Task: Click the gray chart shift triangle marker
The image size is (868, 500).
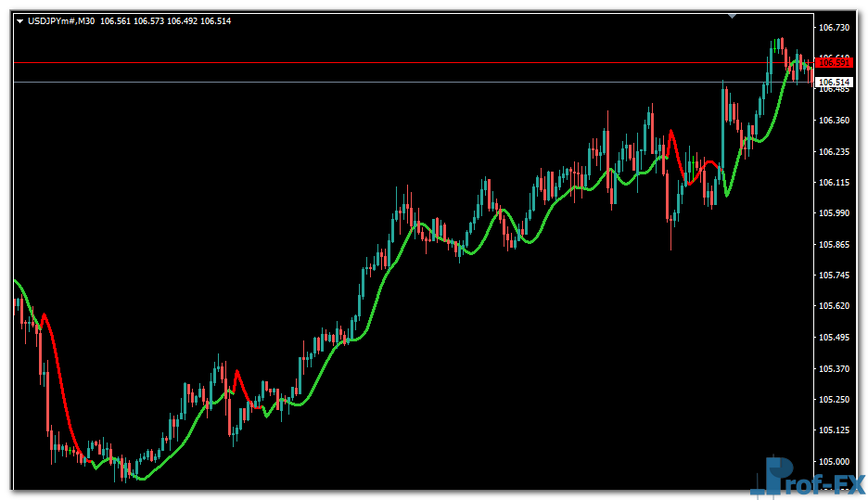Action: tap(733, 16)
